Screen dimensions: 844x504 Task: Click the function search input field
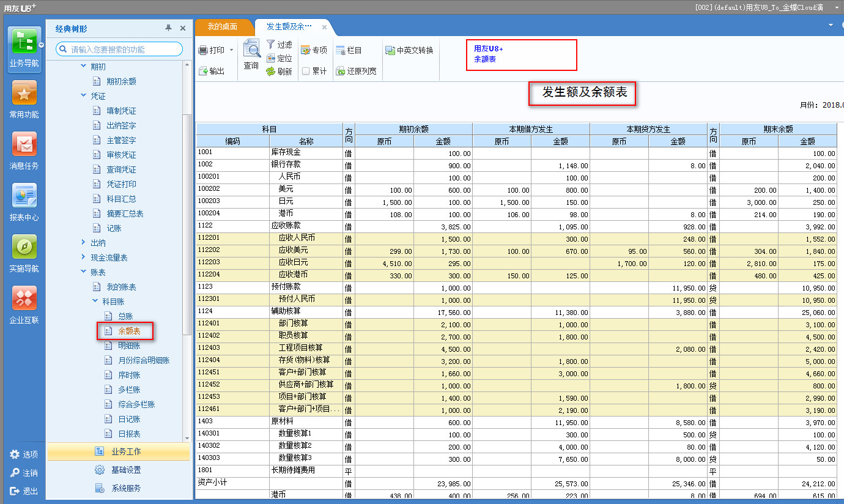tap(124, 50)
